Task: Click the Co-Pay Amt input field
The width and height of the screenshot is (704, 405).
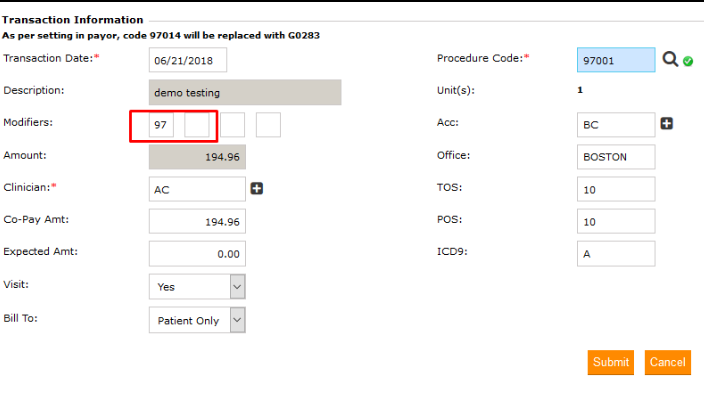Action: [x=197, y=221]
